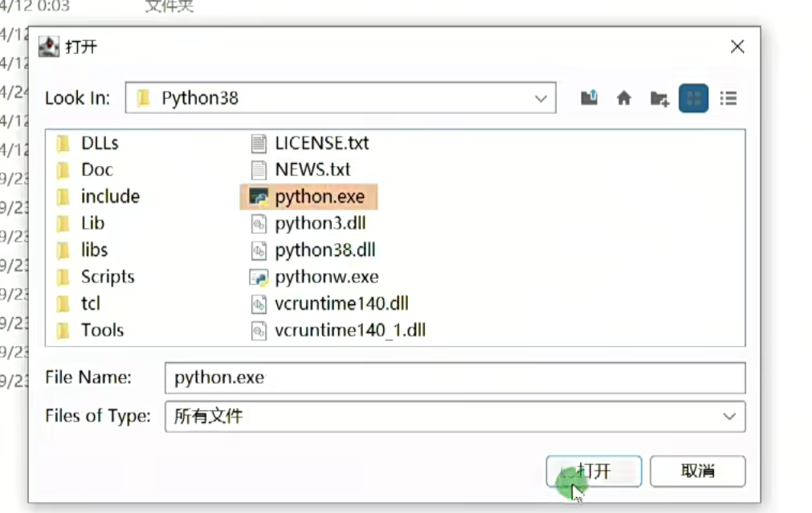This screenshot has width=812, height=513.
Task: Select the vcruntime140_1.dll file
Action: click(x=338, y=330)
